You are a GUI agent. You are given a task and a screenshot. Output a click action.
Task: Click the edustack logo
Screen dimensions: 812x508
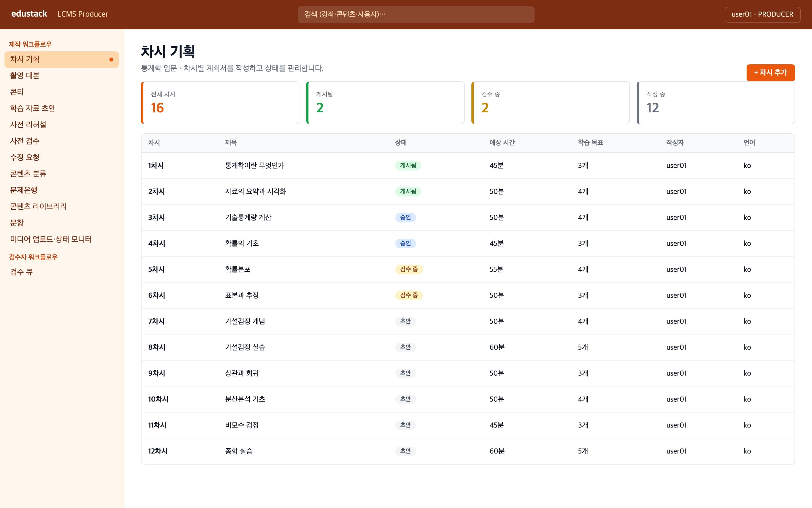click(x=29, y=14)
